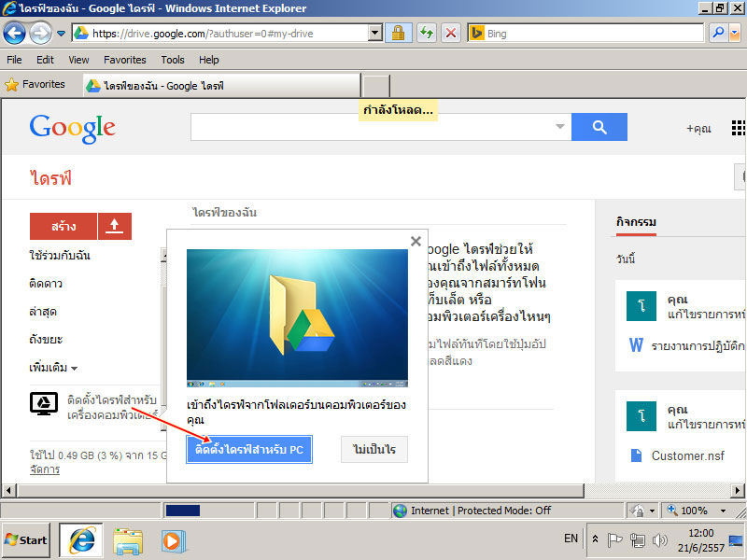The image size is (747, 560).
Task: Click the Windows Start button
Action: pyautogui.click(x=26, y=540)
